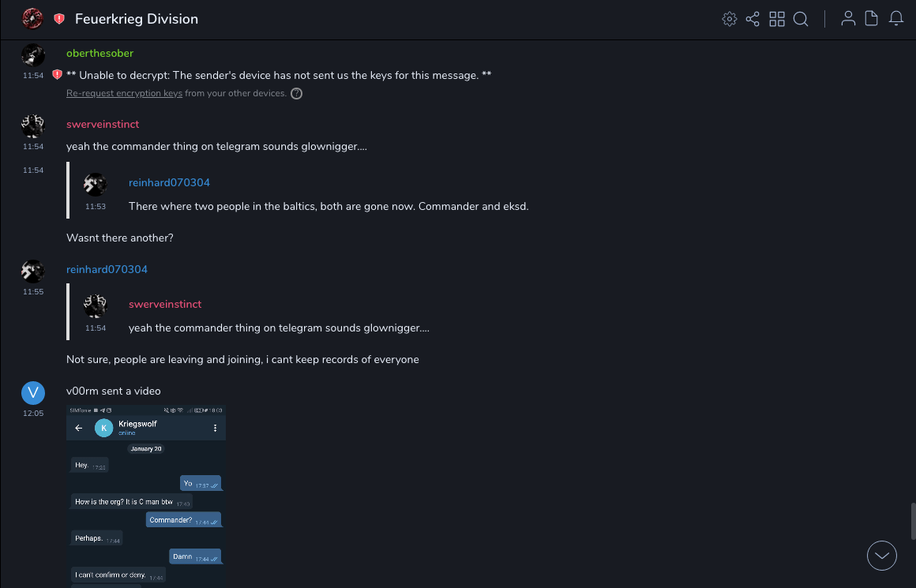
Task: Click the Feuerkrieg Division room title
Action: [x=137, y=19]
